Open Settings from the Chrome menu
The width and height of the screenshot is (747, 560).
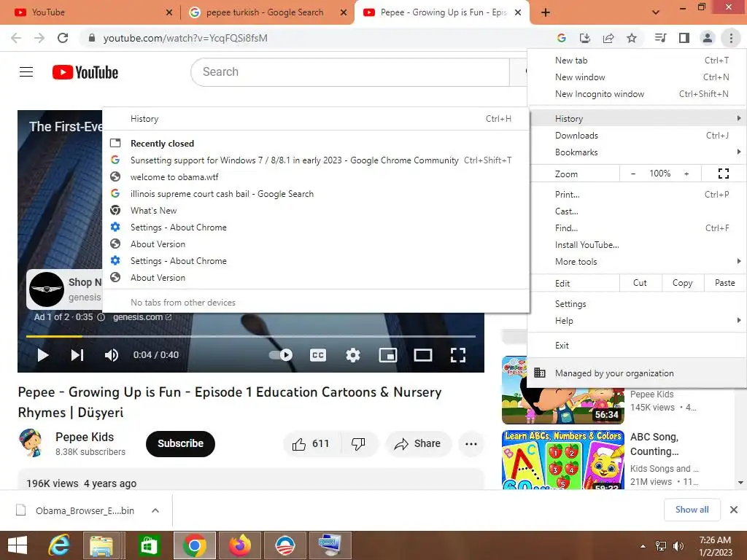pyautogui.click(x=638, y=304)
